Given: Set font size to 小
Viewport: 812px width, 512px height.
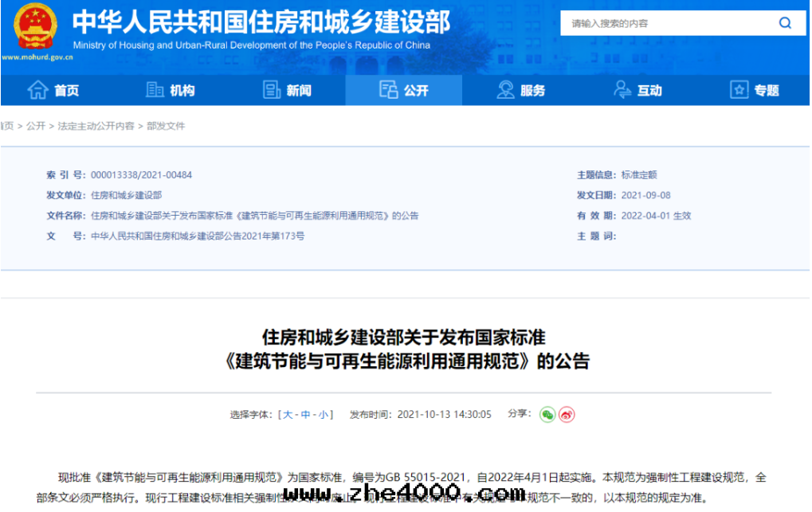Looking at the screenshot, I should [323, 415].
